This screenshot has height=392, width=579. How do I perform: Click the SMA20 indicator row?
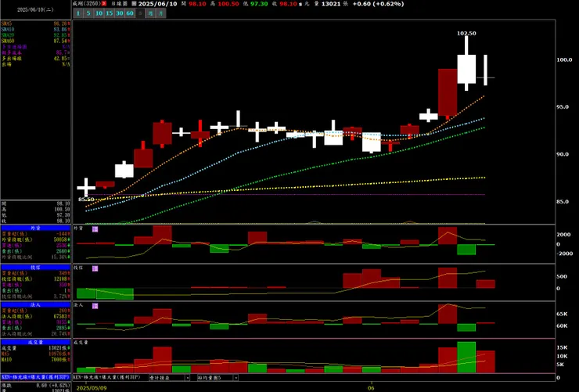click(x=35, y=35)
